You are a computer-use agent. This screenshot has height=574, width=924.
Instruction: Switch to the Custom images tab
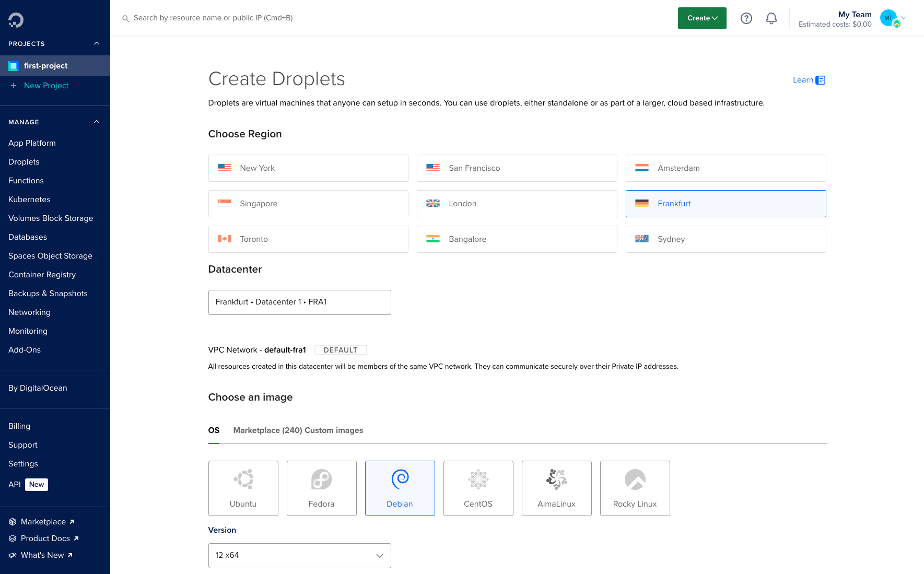[x=334, y=430]
